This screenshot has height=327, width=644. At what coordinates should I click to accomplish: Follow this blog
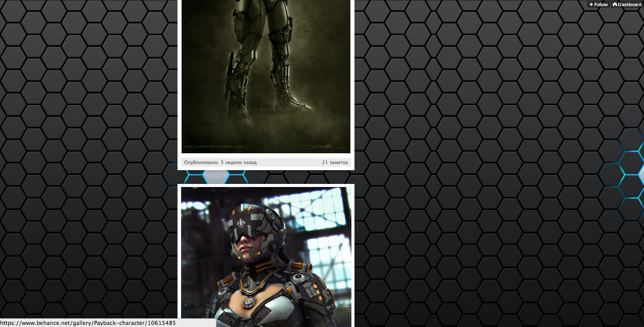(x=598, y=5)
